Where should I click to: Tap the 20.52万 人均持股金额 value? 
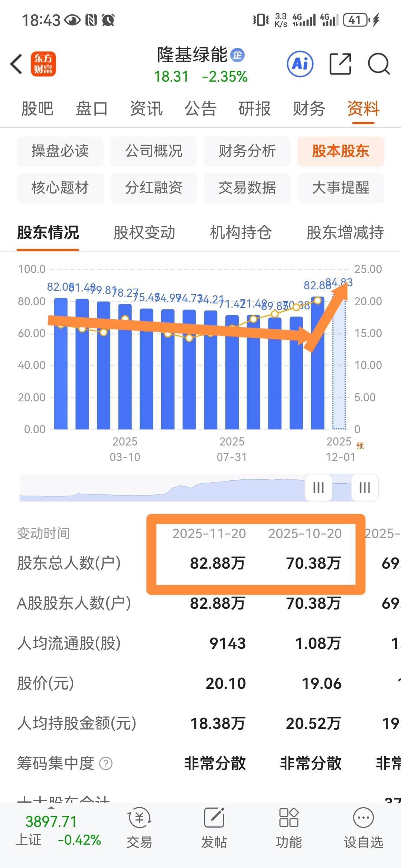coord(313,723)
